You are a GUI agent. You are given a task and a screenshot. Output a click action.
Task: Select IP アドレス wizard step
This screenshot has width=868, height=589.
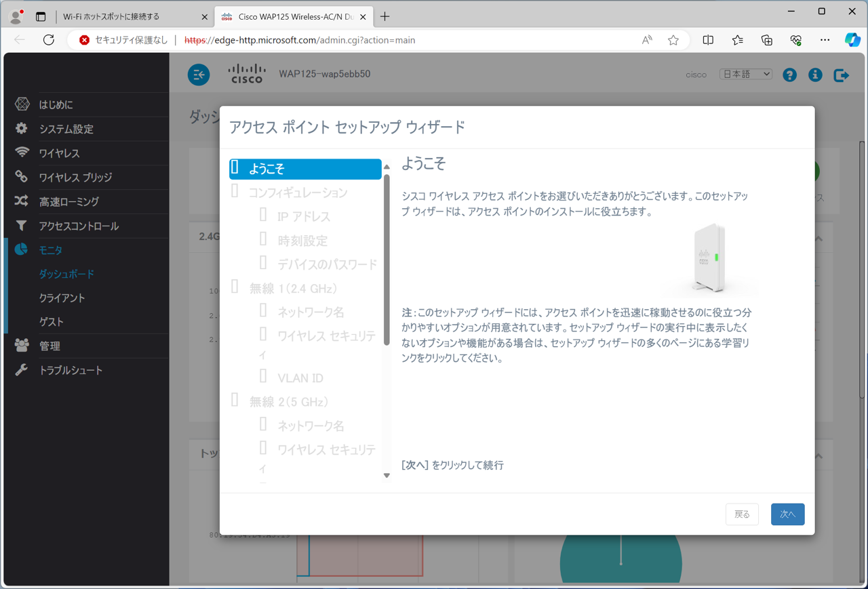click(304, 217)
